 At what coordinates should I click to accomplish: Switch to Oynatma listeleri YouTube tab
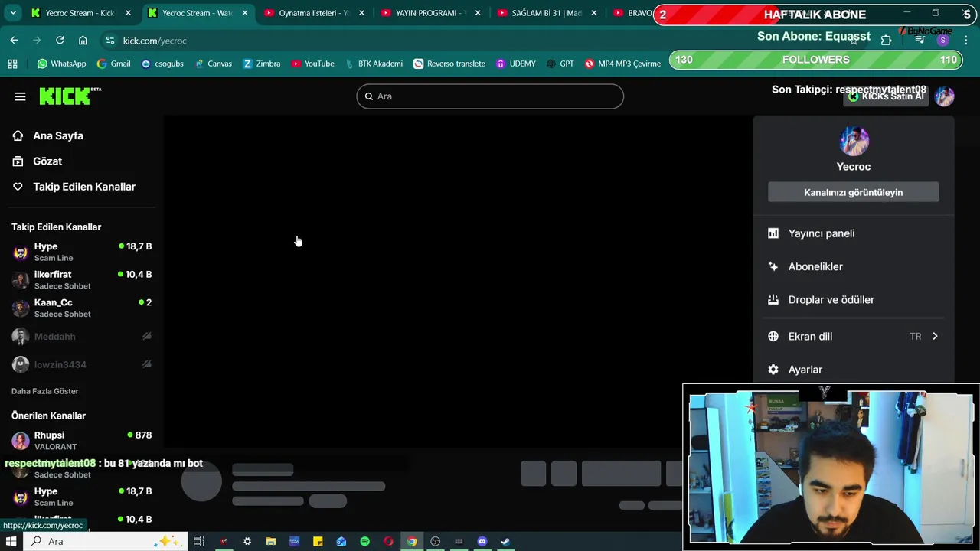314,13
